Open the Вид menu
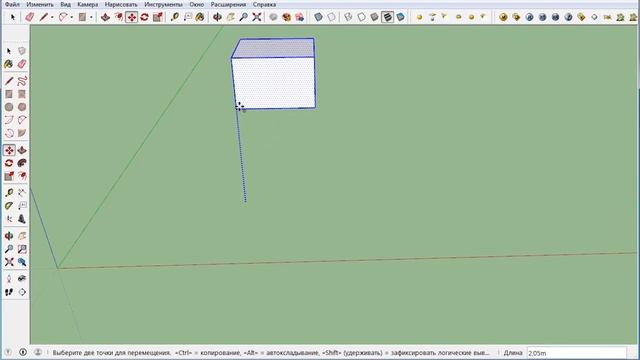640x360 pixels. (x=65, y=4)
